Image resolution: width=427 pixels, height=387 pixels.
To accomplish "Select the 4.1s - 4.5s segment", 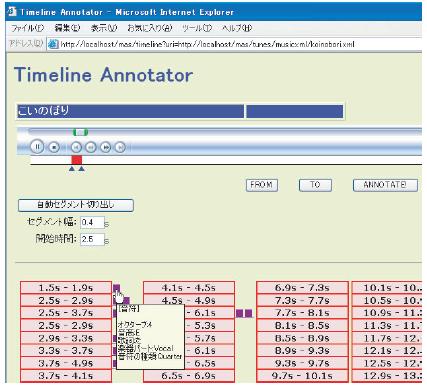I will [189, 288].
